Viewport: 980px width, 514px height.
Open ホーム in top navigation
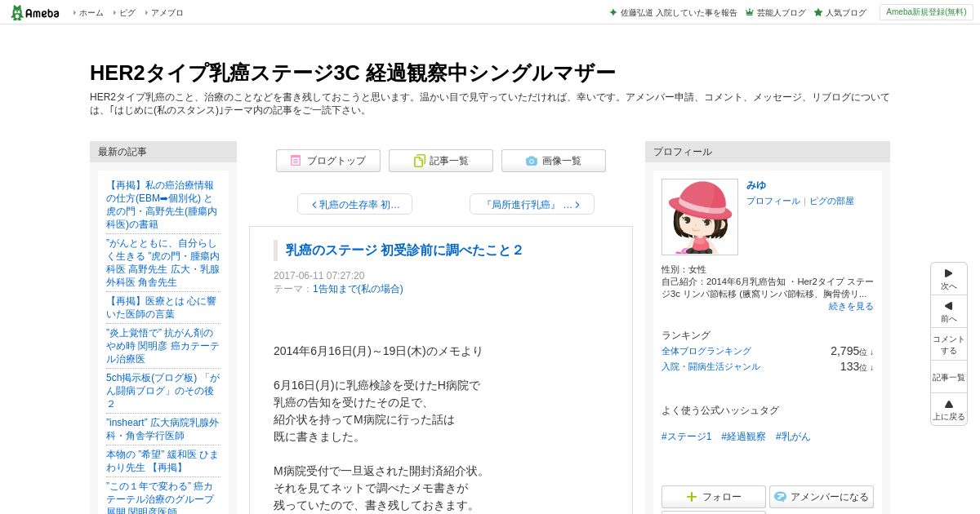[91, 12]
